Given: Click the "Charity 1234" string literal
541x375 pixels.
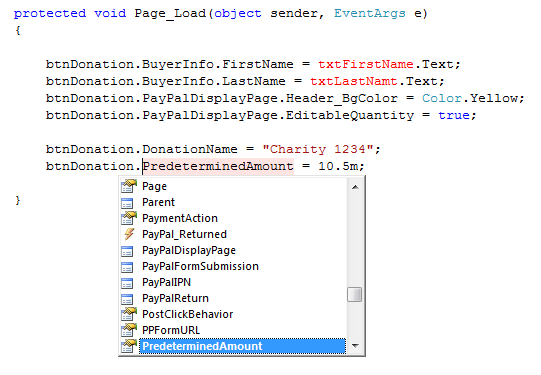Looking at the screenshot, I should [x=318, y=149].
